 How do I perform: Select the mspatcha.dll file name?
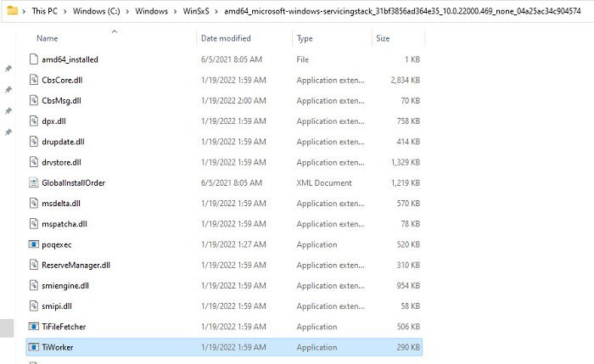[64, 224]
